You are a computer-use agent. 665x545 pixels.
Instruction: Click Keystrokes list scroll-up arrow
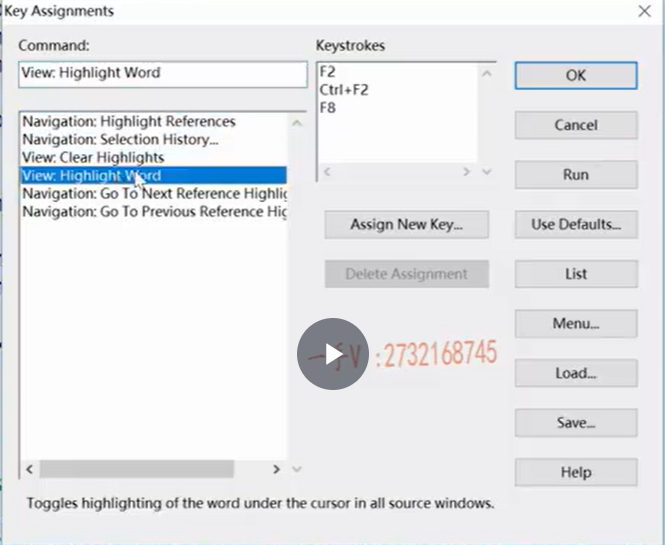[x=487, y=74]
